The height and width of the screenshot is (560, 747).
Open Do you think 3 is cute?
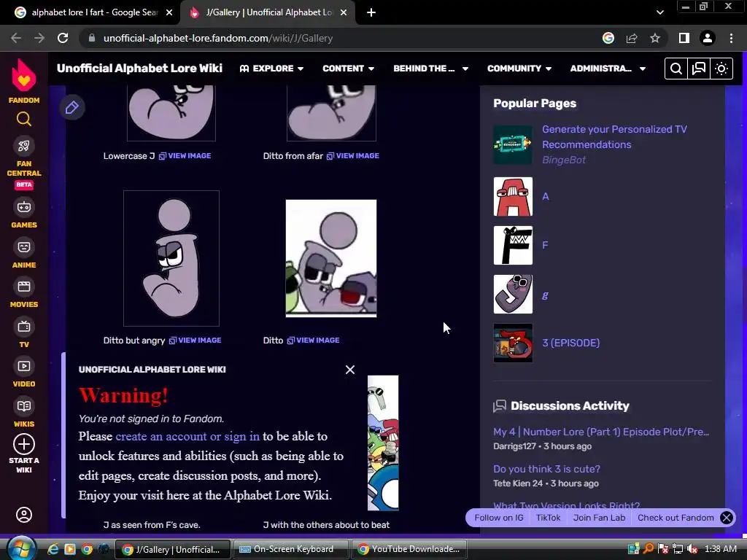coord(546,469)
